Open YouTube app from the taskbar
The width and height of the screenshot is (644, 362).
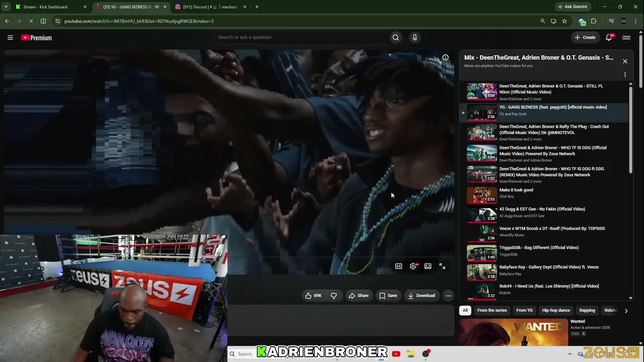point(396,354)
